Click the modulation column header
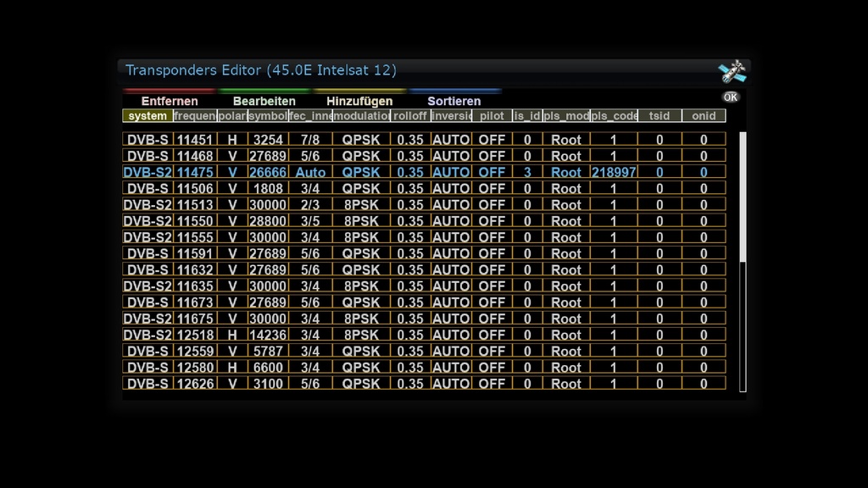868x488 pixels. tap(361, 115)
